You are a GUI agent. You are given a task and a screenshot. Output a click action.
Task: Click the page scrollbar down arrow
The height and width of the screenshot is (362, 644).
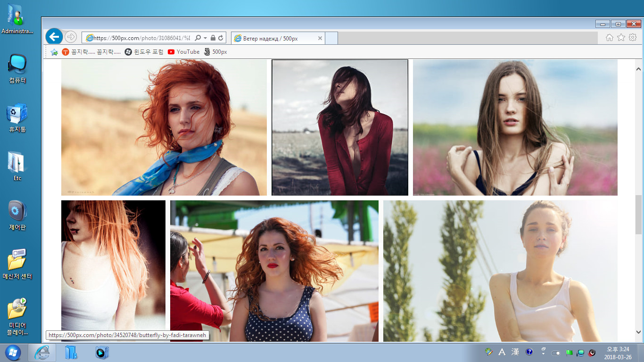638,332
